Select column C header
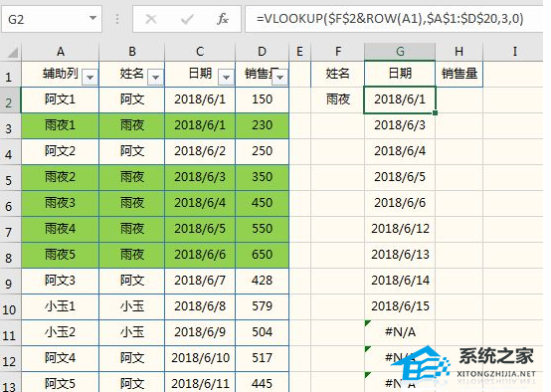 tap(200, 52)
